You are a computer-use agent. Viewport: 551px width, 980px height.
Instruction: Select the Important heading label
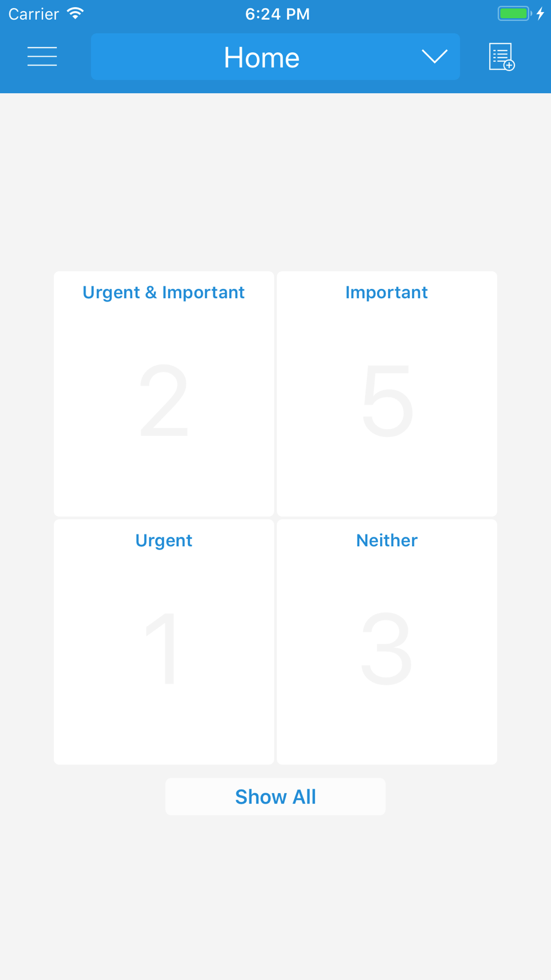pyautogui.click(x=387, y=293)
